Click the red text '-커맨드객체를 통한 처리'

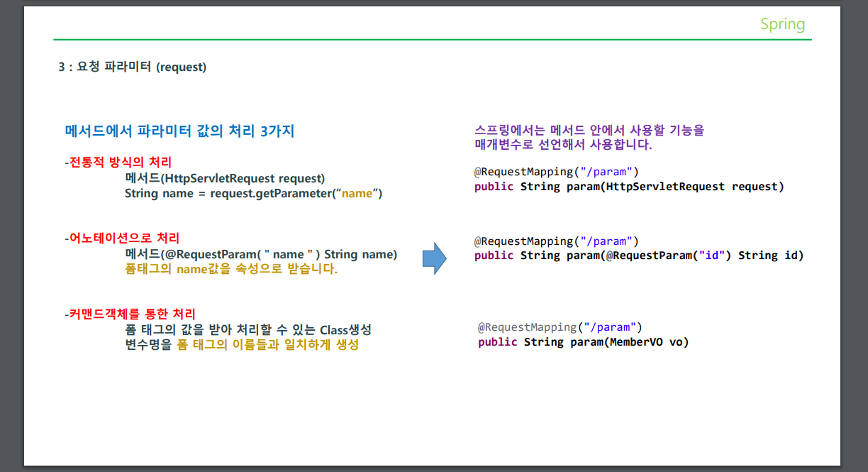[130, 314]
